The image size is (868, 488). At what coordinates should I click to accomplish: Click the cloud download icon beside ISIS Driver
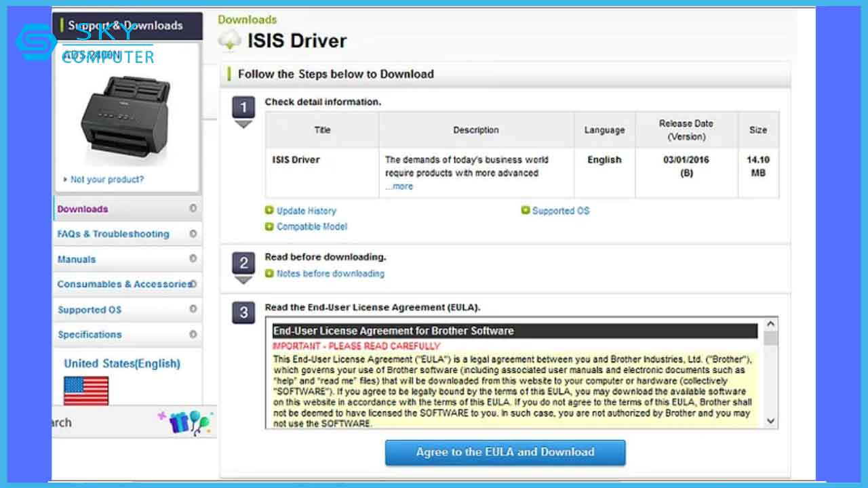coord(230,41)
